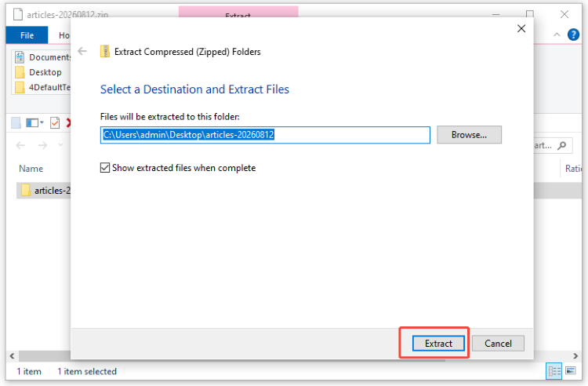Click Explorer's back navigation arrow
This screenshot has height=386, width=588.
(x=20, y=145)
